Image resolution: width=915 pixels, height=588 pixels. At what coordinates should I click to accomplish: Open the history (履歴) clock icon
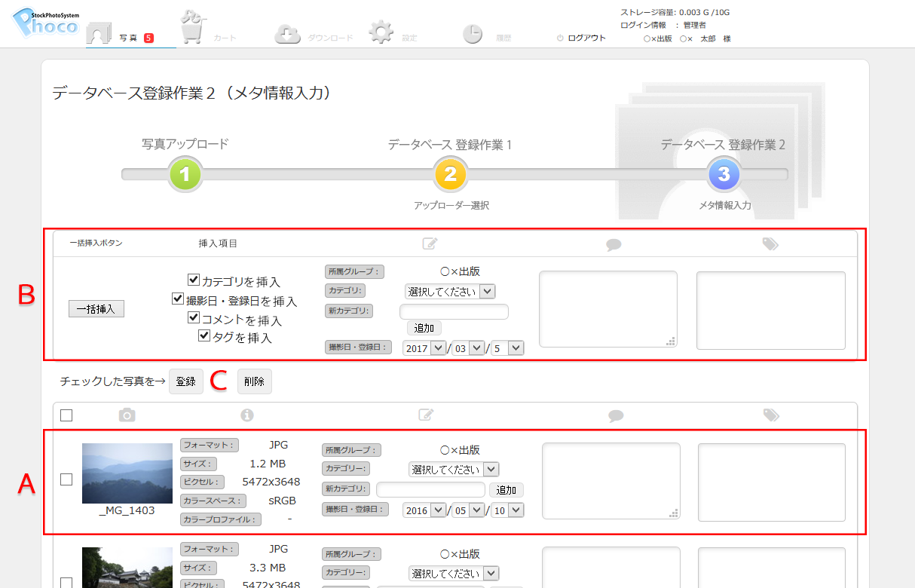coord(473,35)
